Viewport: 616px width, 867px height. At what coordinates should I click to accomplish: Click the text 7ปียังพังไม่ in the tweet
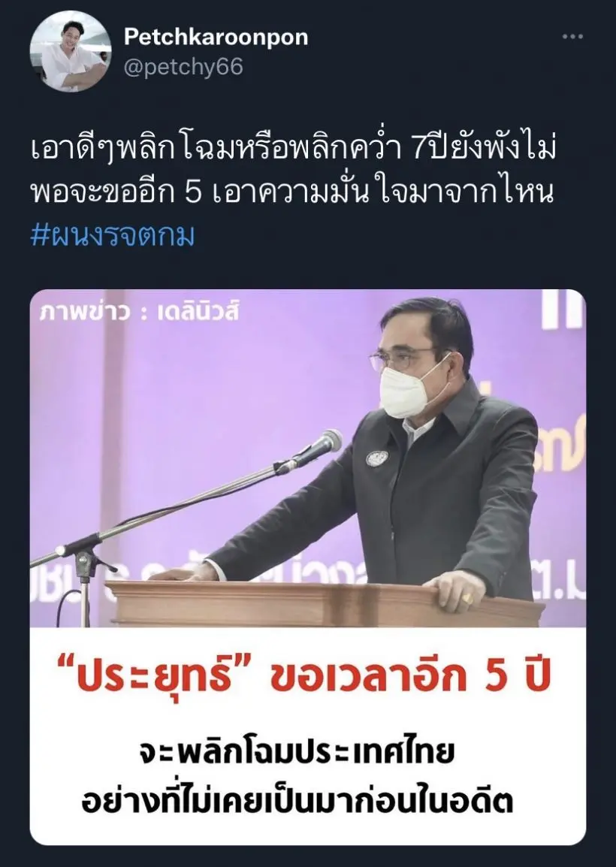click(485, 150)
